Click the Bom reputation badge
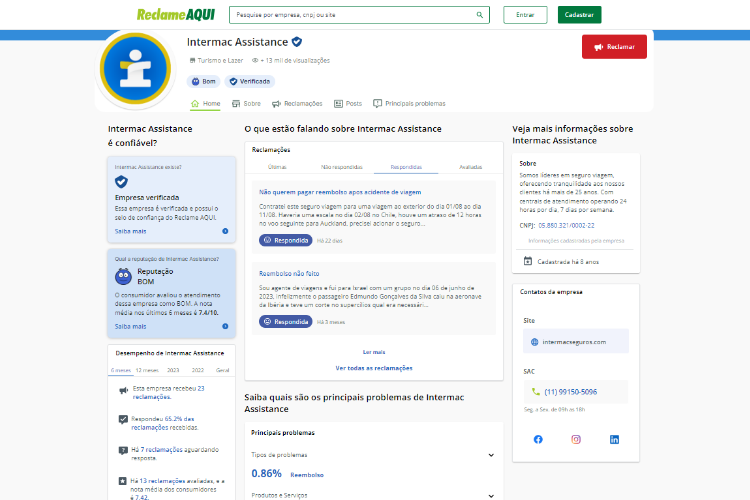 pos(204,81)
